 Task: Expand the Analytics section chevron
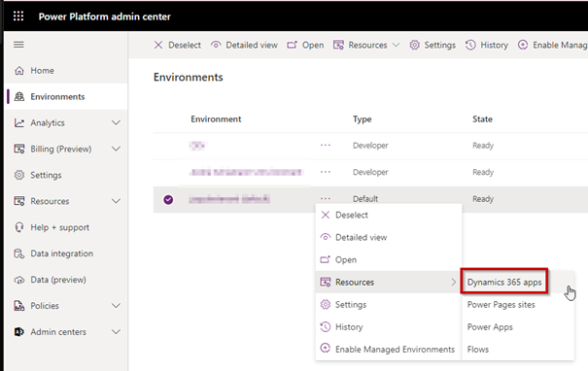pos(117,122)
